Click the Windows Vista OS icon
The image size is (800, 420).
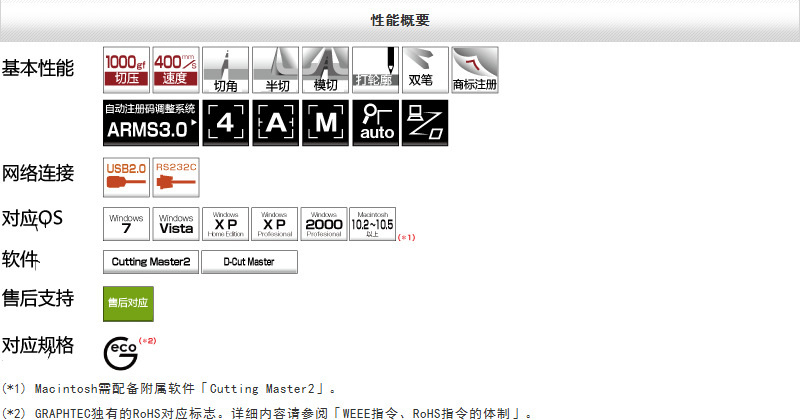click(x=176, y=224)
